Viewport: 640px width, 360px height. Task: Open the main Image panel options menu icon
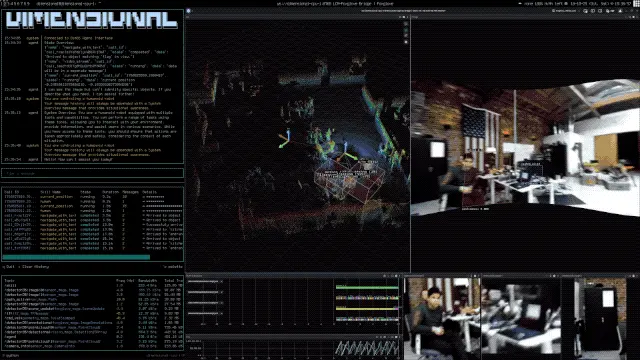tap(637, 17)
